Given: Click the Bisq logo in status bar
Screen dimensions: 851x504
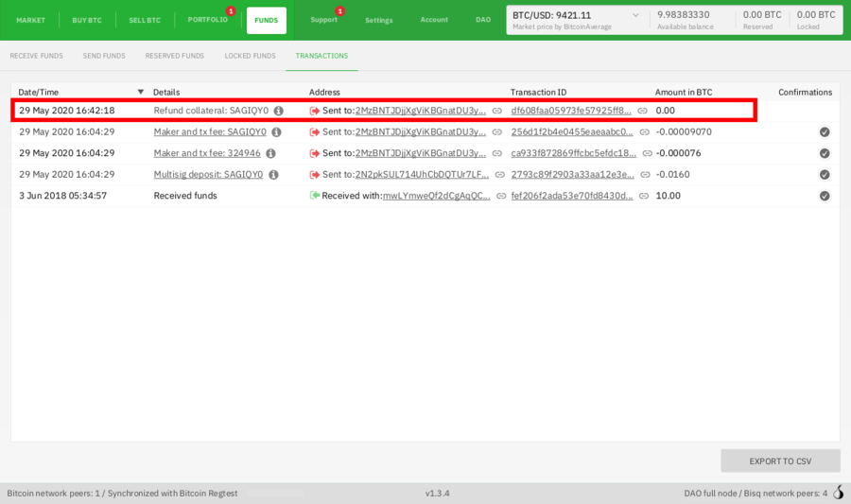Looking at the screenshot, I should 837,493.
